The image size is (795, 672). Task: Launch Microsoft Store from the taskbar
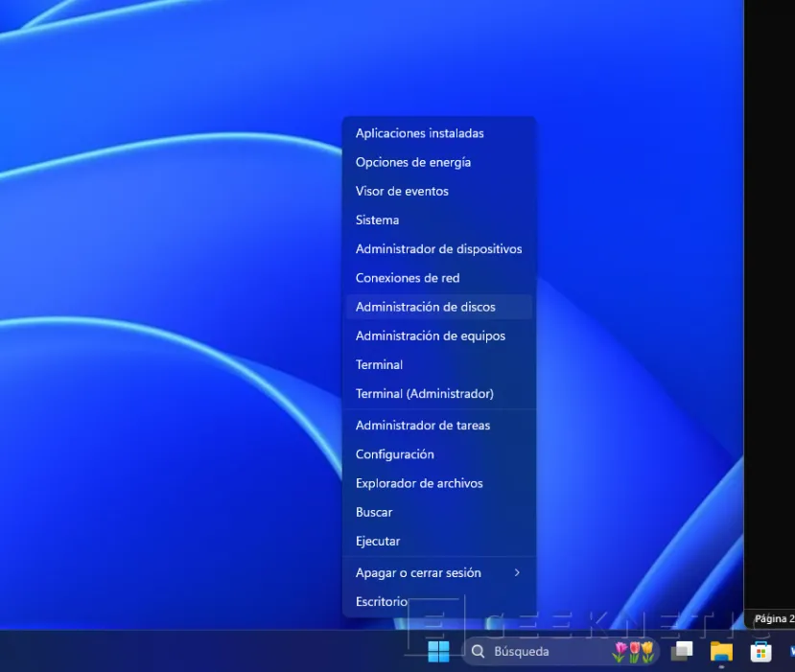pyautogui.click(x=760, y=651)
